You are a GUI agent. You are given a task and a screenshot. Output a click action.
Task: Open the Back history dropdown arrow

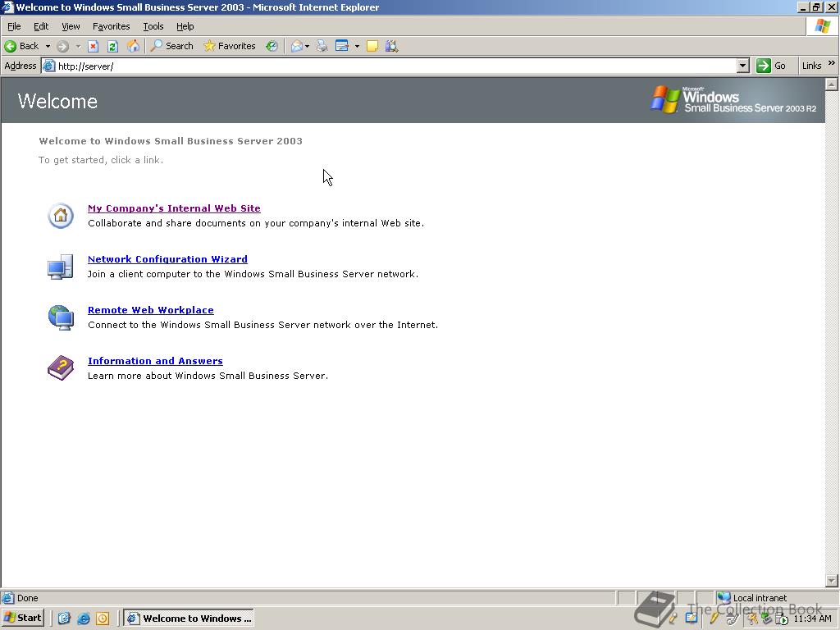click(48, 46)
